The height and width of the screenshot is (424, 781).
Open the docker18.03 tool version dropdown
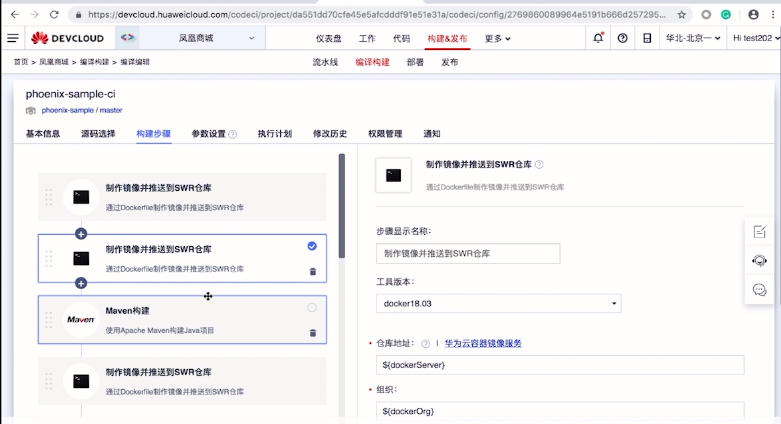499,303
